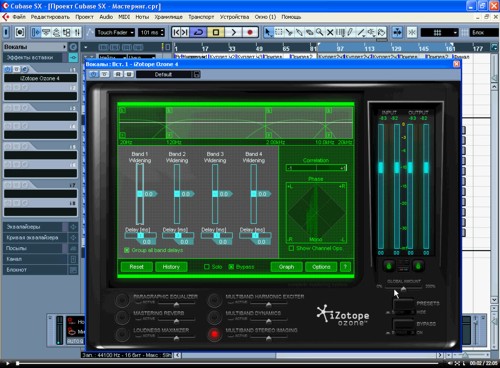The height and width of the screenshot is (368, 500).
Task: Toggle the Snap button
Action: tap(412, 32)
